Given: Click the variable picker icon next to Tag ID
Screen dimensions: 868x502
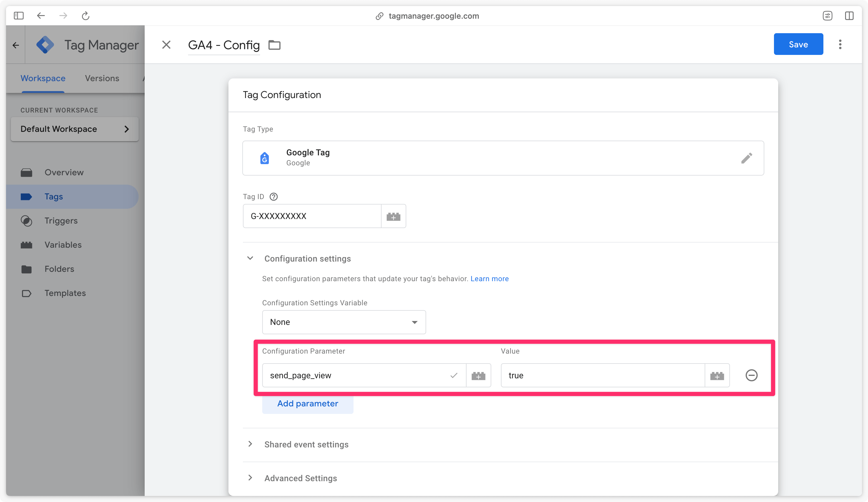Looking at the screenshot, I should 393,216.
